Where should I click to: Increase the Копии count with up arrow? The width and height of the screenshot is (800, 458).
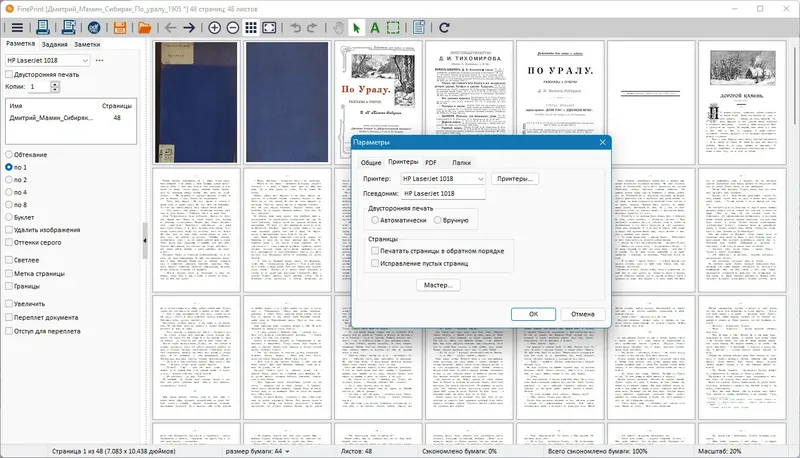pyautogui.click(x=55, y=84)
